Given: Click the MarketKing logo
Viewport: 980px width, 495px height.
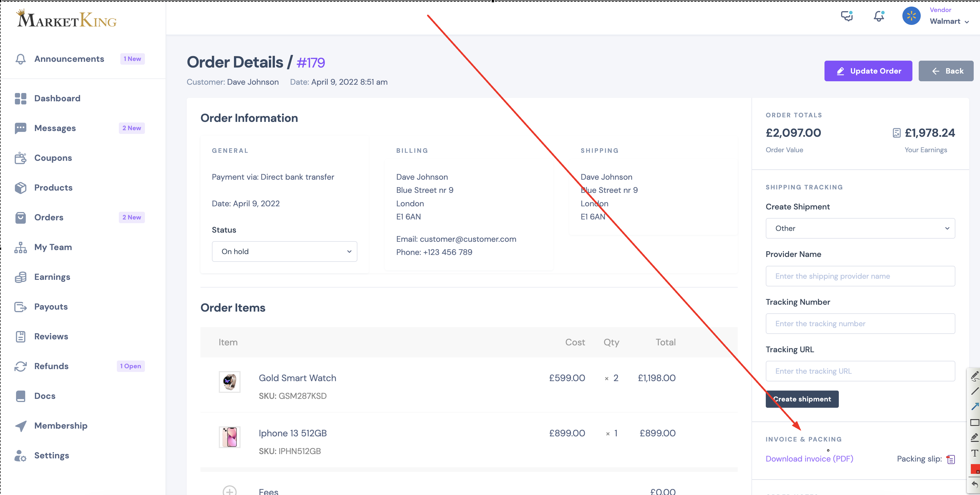Looking at the screenshot, I should click(66, 18).
